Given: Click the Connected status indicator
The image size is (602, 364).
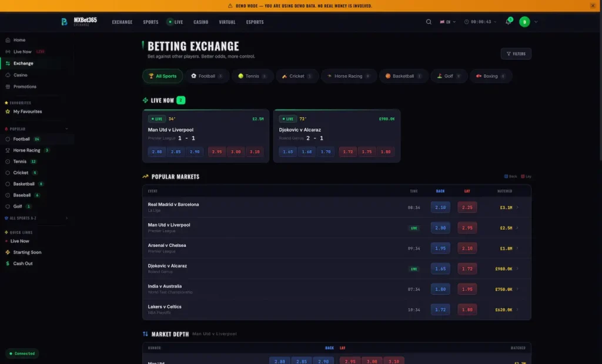Looking at the screenshot, I should [22, 353].
